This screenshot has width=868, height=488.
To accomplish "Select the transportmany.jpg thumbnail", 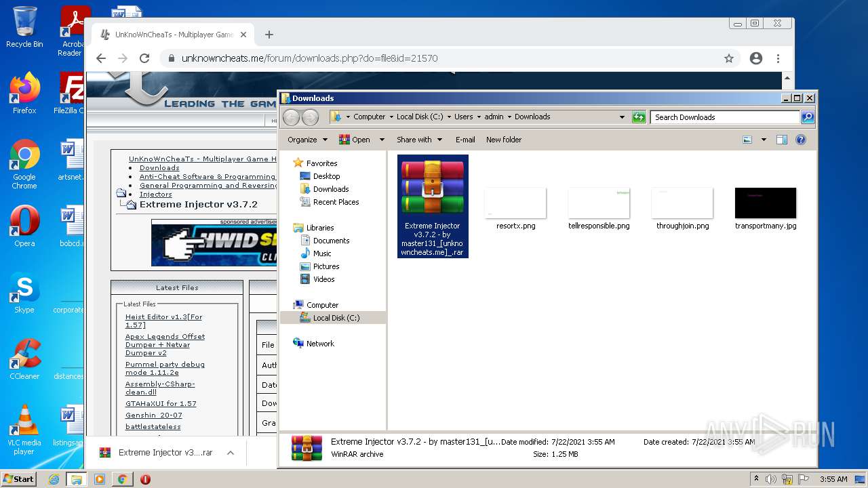I will (766, 209).
